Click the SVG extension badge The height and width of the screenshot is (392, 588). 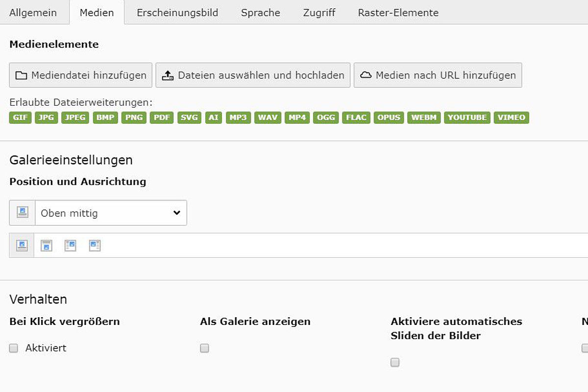click(x=190, y=117)
